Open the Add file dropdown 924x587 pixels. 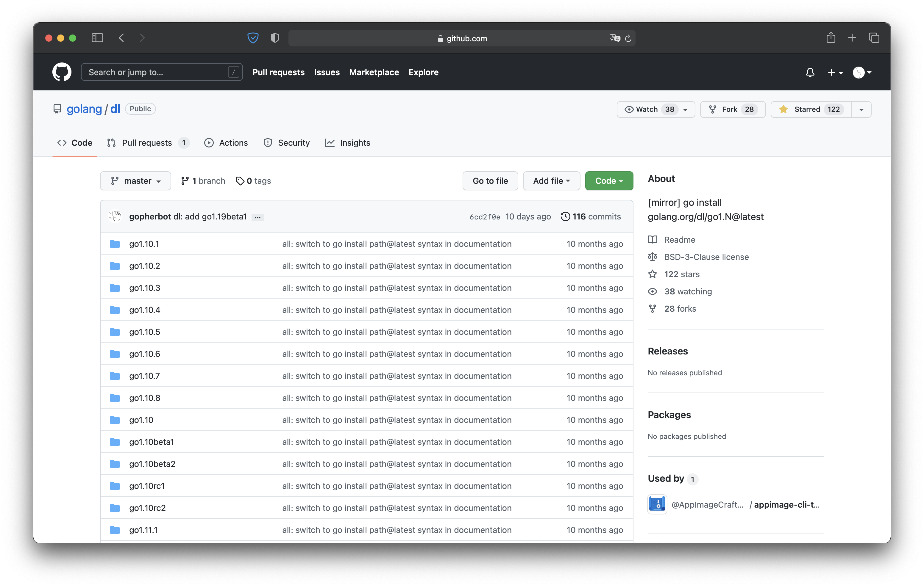[551, 181]
